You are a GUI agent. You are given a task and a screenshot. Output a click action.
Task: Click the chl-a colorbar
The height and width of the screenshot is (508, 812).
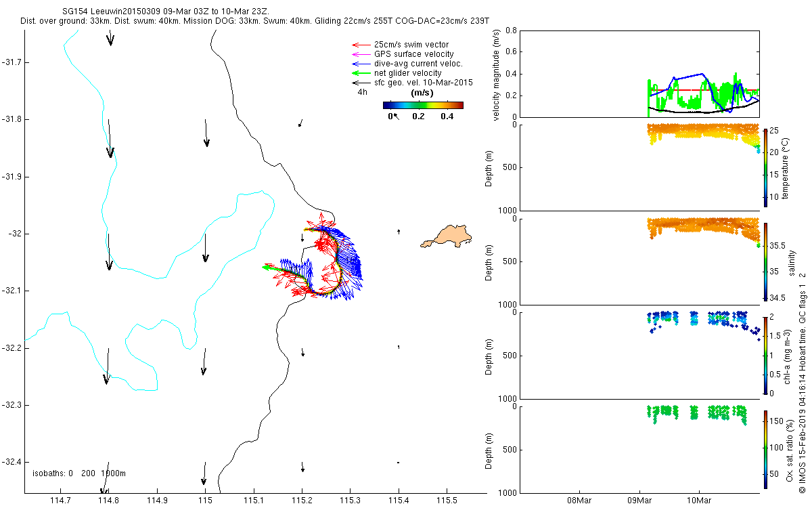(765, 355)
